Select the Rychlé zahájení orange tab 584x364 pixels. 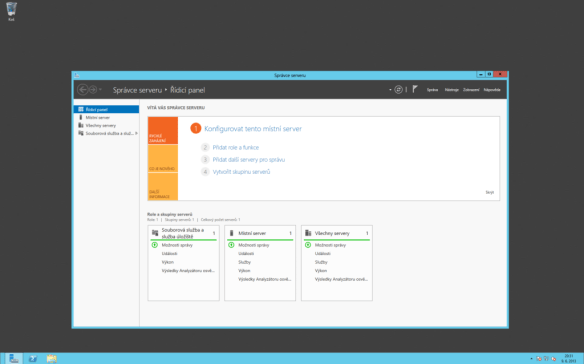click(163, 130)
